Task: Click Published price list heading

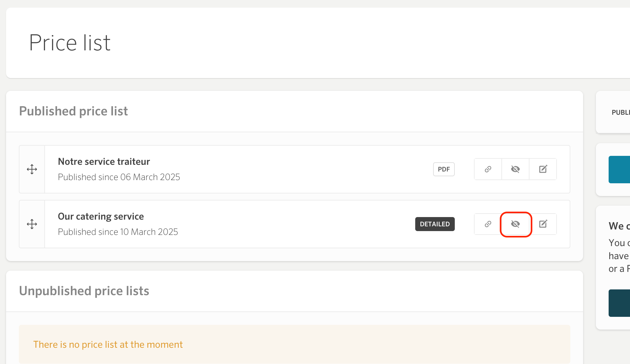Action: click(73, 111)
